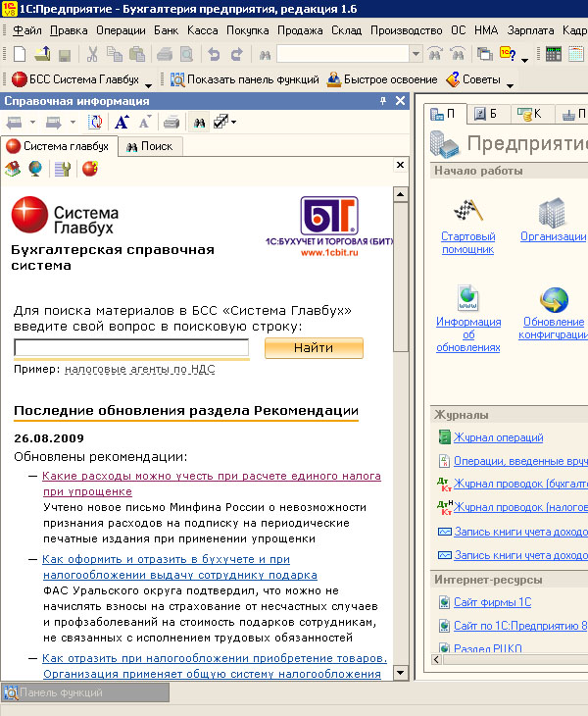Switch to the Поиск tab
This screenshot has height=716, width=588.
(x=150, y=146)
